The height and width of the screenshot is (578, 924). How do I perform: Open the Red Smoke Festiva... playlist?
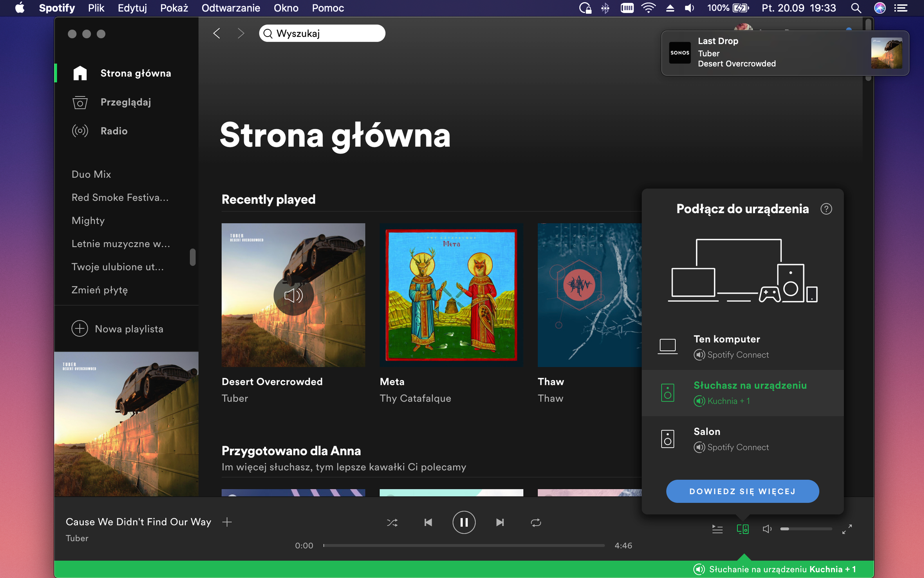120,197
